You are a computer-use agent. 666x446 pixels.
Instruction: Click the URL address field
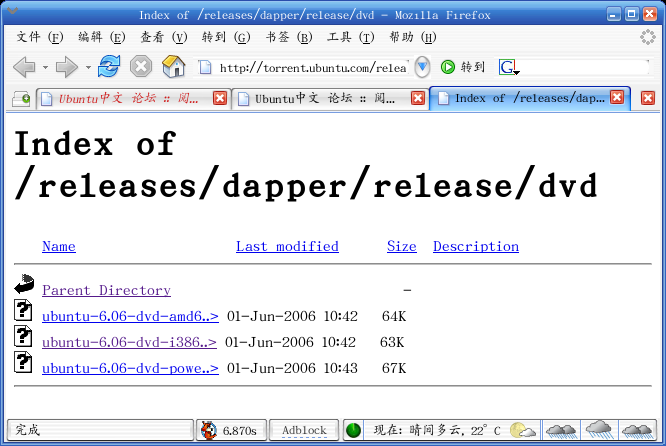click(x=313, y=68)
